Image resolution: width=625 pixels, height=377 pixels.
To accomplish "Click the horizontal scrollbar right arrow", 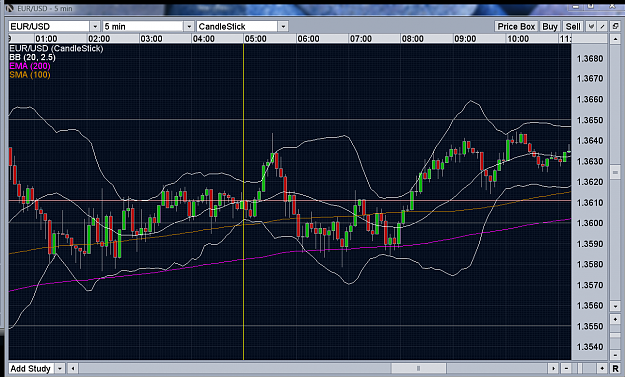I will [553, 368].
